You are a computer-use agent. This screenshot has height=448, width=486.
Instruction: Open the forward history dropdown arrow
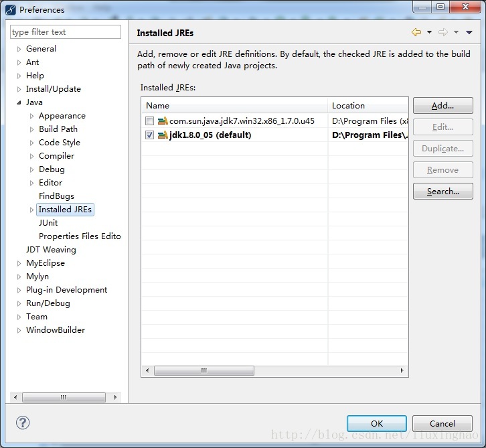[457, 32]
